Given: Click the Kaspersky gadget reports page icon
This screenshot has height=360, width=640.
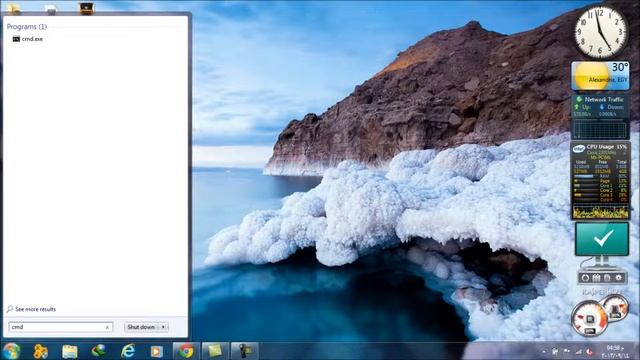Looking at the screenshot, I should (x=607, y=278).
